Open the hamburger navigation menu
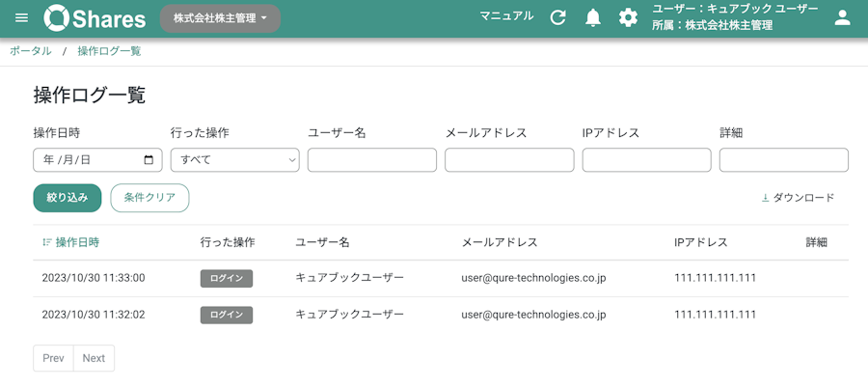868x387 pixels. [21, 17]
